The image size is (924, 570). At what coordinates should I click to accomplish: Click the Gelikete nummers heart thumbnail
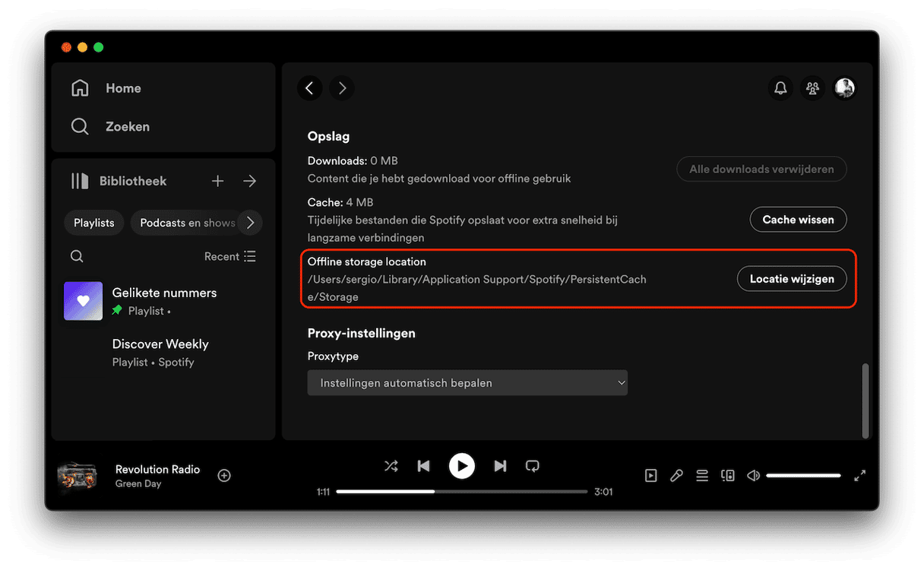tap(83, 301)
